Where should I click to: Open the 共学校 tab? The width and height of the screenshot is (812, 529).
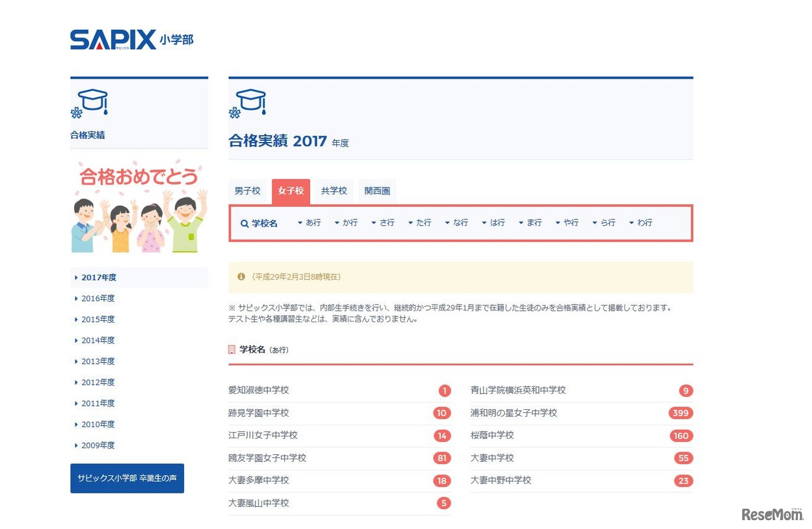pos(334,191)
